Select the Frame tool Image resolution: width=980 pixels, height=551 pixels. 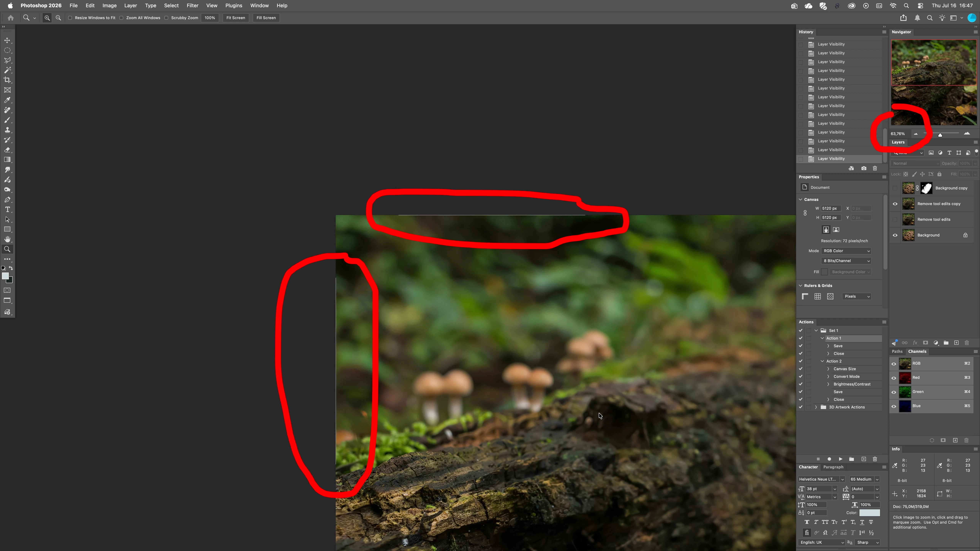click(x=7, y=90)
